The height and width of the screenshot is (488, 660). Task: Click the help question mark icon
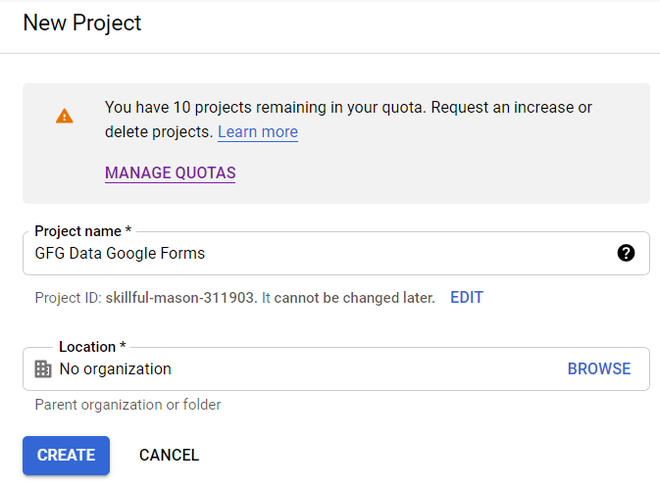click(626, 253)
